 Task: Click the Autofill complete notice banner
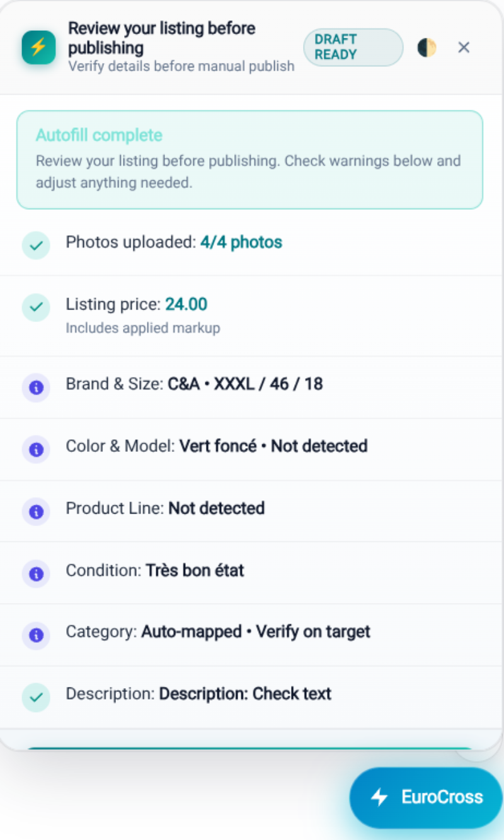[x=249, y=159]
